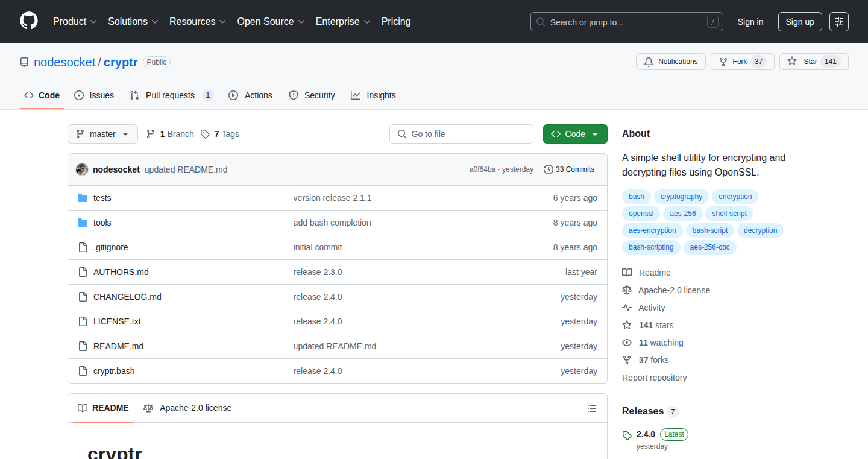Click the Search or jump to field
This screenshot has height=459, width=868.
point(627,22)
